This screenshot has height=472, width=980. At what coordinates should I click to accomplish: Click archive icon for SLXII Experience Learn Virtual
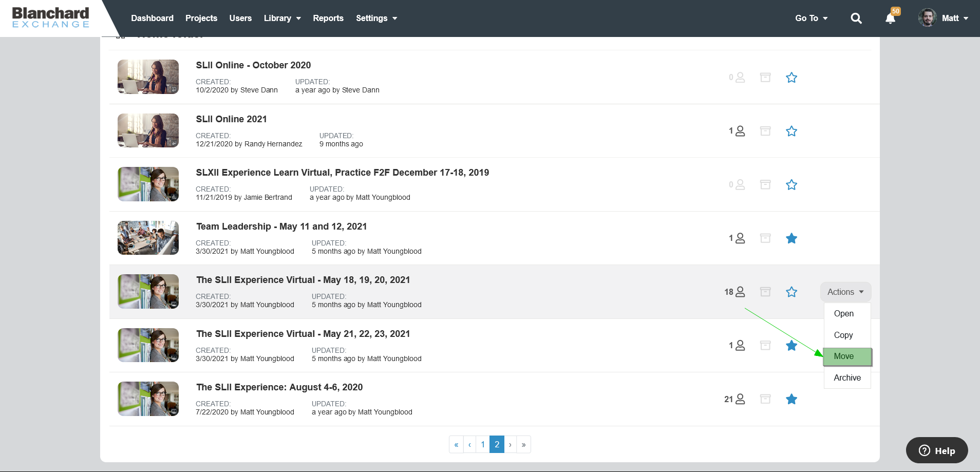tap(765, 184)
